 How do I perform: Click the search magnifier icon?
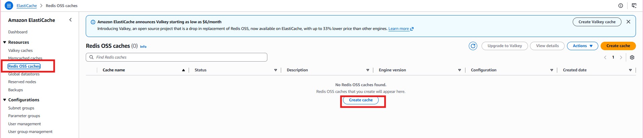click(x=91, y=57)
